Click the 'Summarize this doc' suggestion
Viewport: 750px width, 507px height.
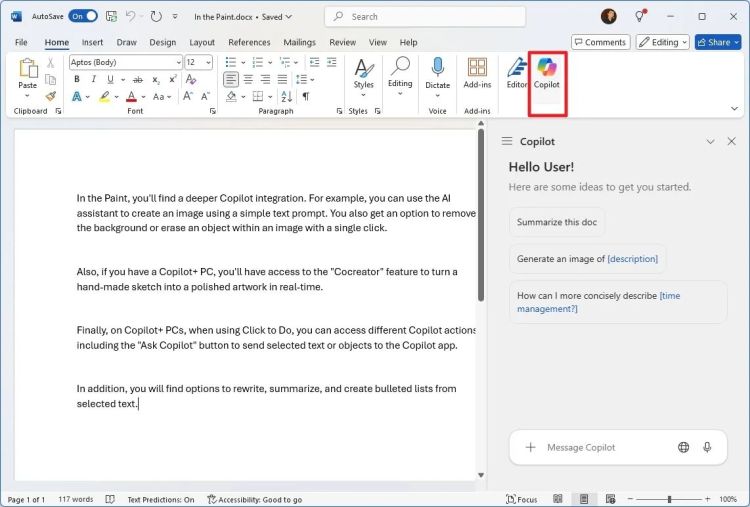556,221
